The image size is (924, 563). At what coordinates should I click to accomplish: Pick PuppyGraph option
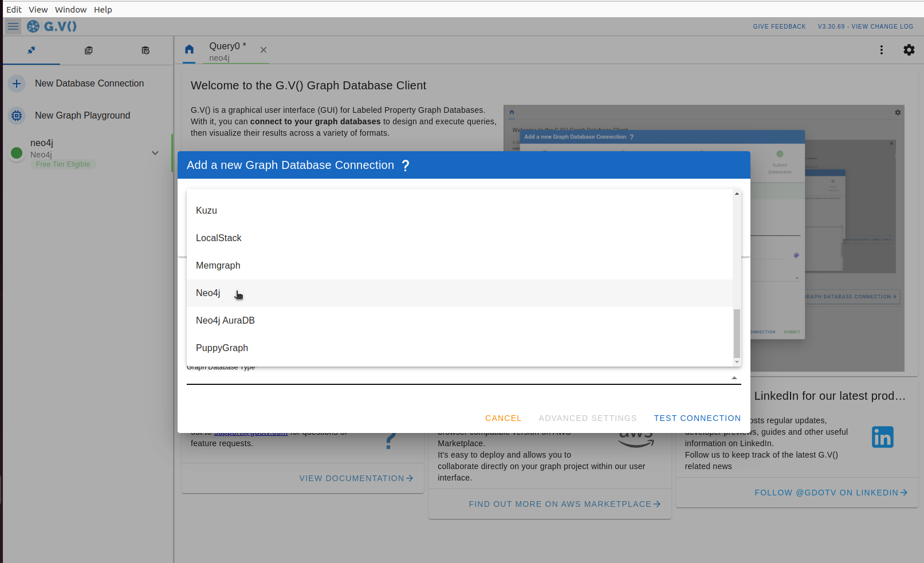coord(459,348)
